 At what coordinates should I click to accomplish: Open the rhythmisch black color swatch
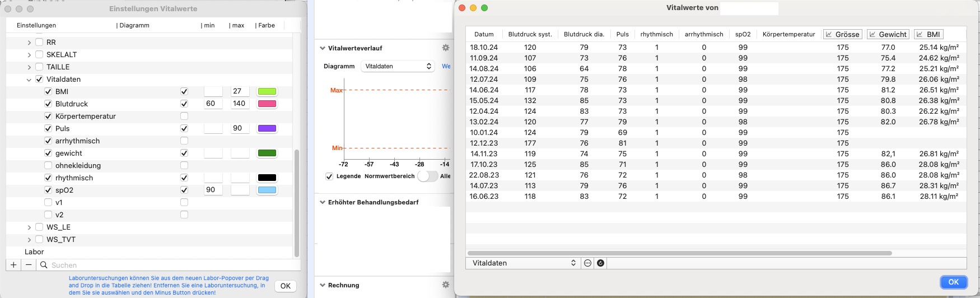pyautogui.click(x=267, y=178)
